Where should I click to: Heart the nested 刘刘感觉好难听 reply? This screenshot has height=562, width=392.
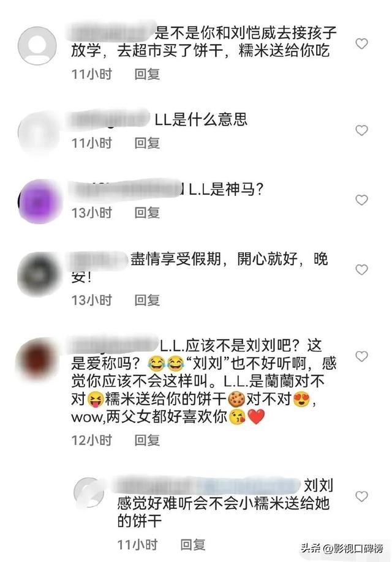(361, 496)
